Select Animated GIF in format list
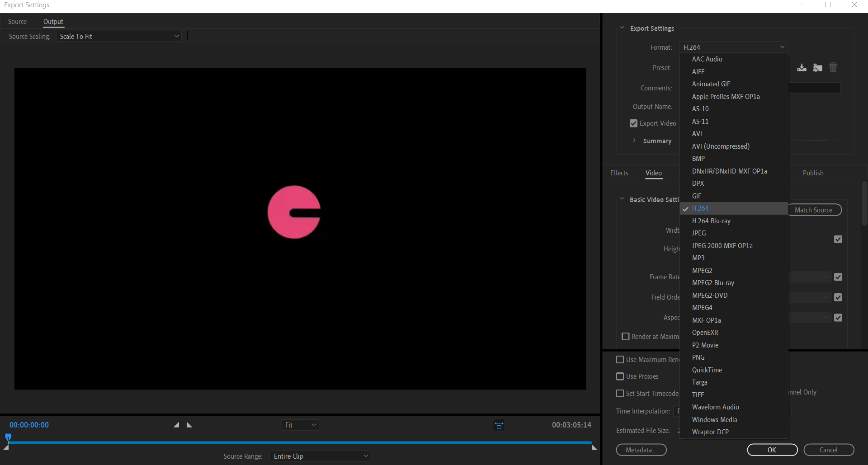868x465 pixels. coord(711,84)
